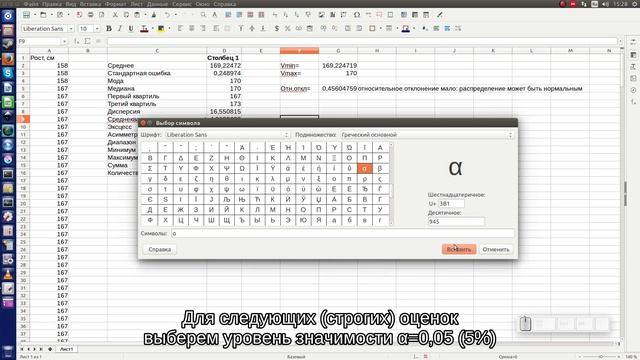The width and height of the screenshot is (640, 360).
Task: Apply the red font color swatch button
Action: (x=144, y=29)
